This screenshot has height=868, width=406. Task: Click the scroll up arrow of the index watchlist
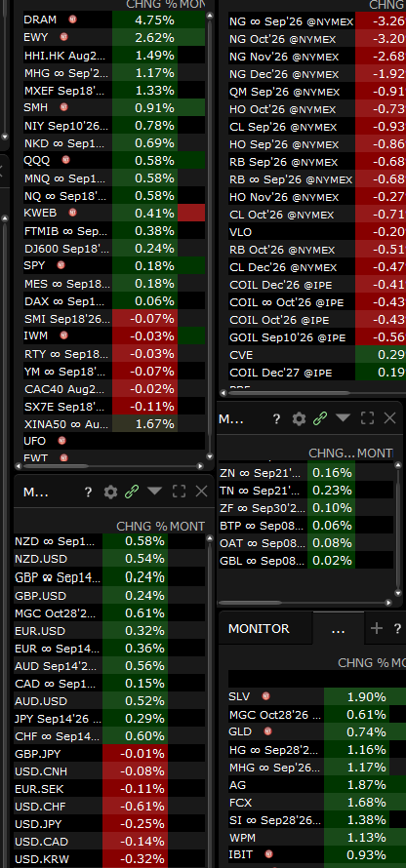[210, 16]
